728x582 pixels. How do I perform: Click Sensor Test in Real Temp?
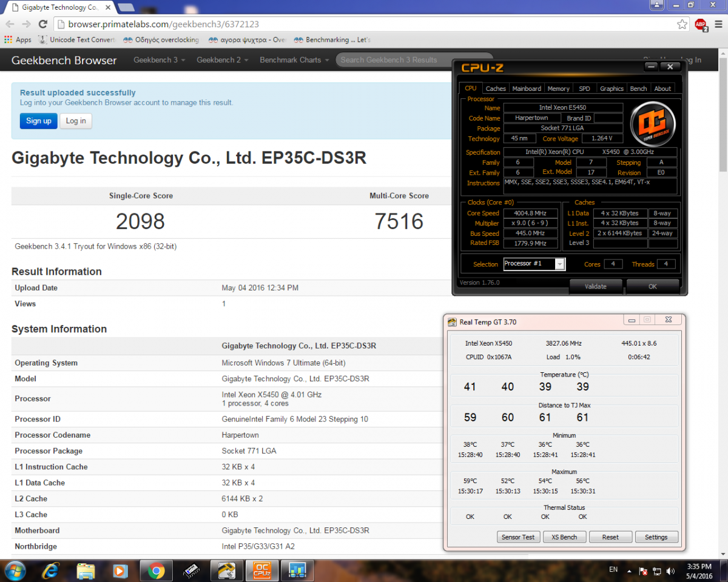coord(518,537)
